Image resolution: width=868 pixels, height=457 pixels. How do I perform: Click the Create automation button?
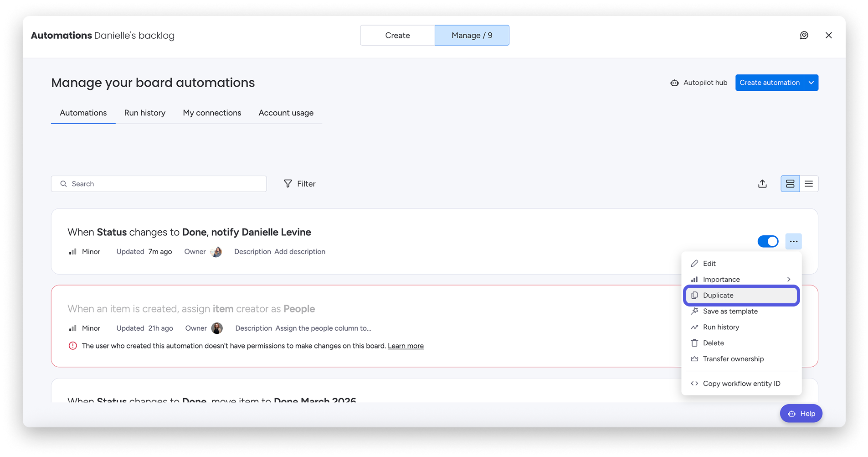point(769,83)
